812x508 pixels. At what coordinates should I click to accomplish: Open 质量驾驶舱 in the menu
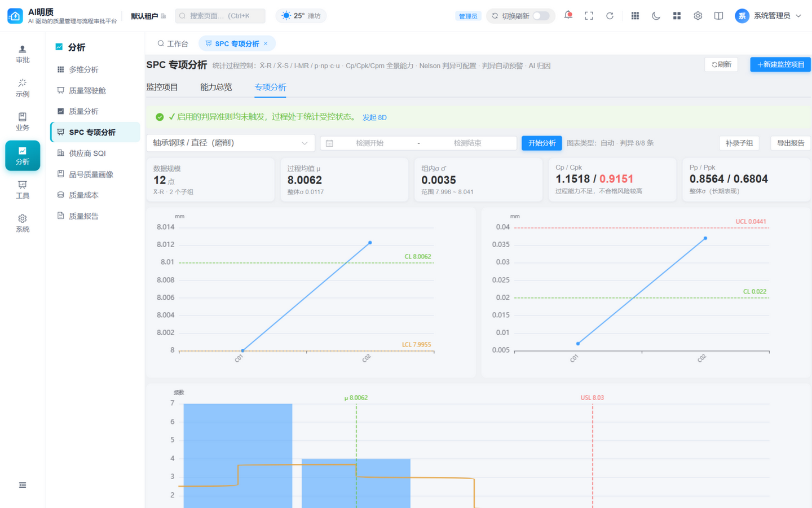95,90
